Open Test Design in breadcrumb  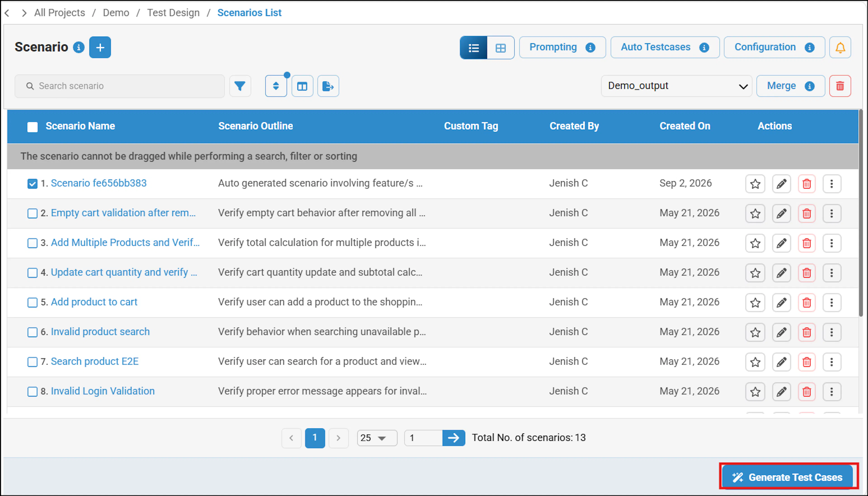tap(173, 13)
